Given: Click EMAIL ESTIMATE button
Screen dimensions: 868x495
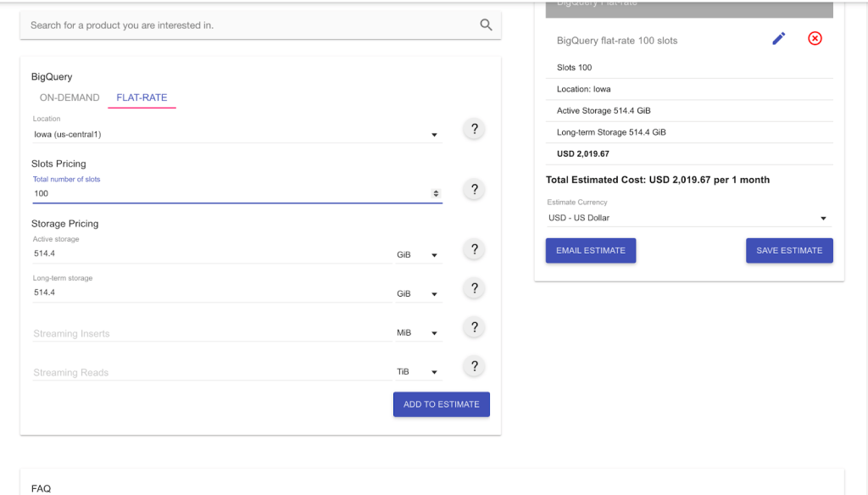Looking at the screenshot, I should (x=591, y=250).
